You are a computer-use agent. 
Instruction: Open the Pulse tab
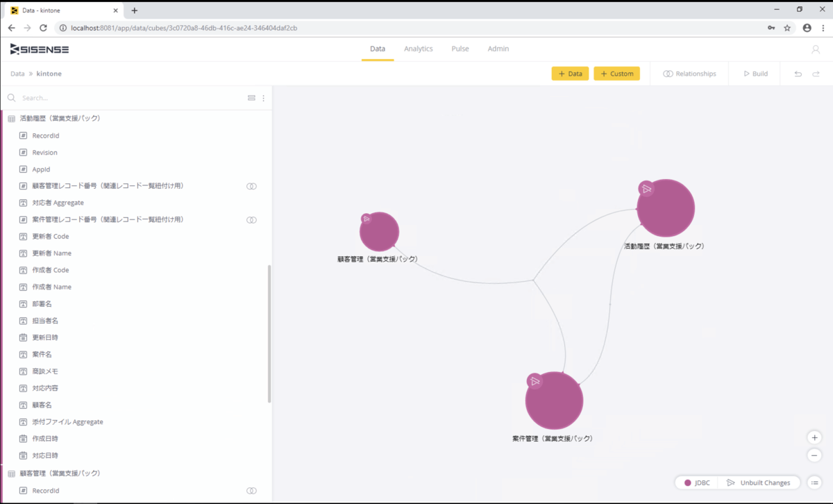[460, 49]
